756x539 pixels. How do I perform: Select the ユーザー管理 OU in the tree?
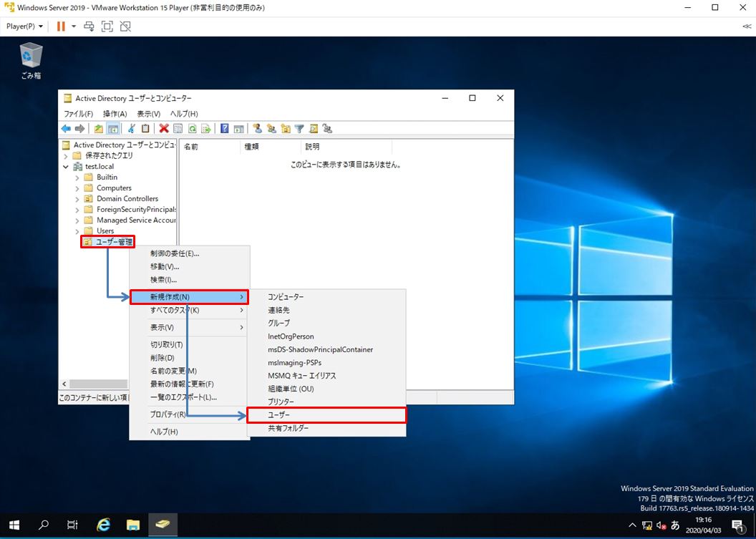[114, 242]
